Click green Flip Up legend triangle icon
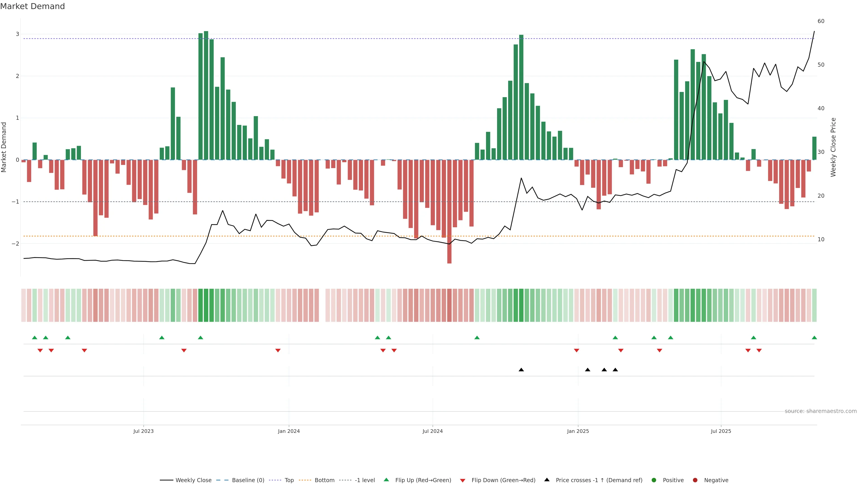The image size is (868, 488). 387,480
